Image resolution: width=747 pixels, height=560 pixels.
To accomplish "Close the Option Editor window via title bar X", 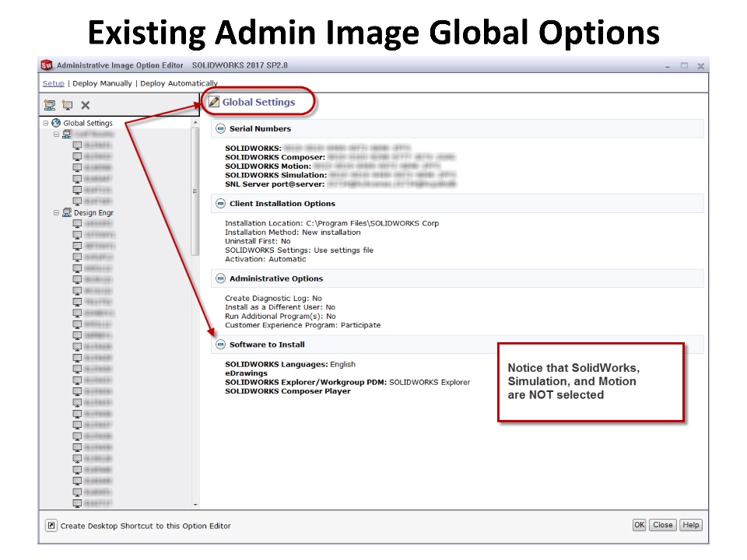I will pos(701,66).
